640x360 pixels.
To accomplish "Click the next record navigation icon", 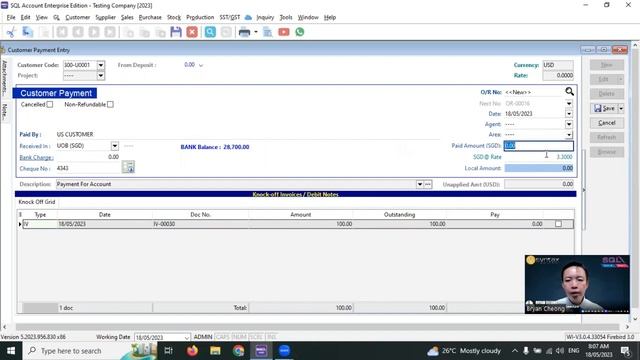I will coord(94,32).
